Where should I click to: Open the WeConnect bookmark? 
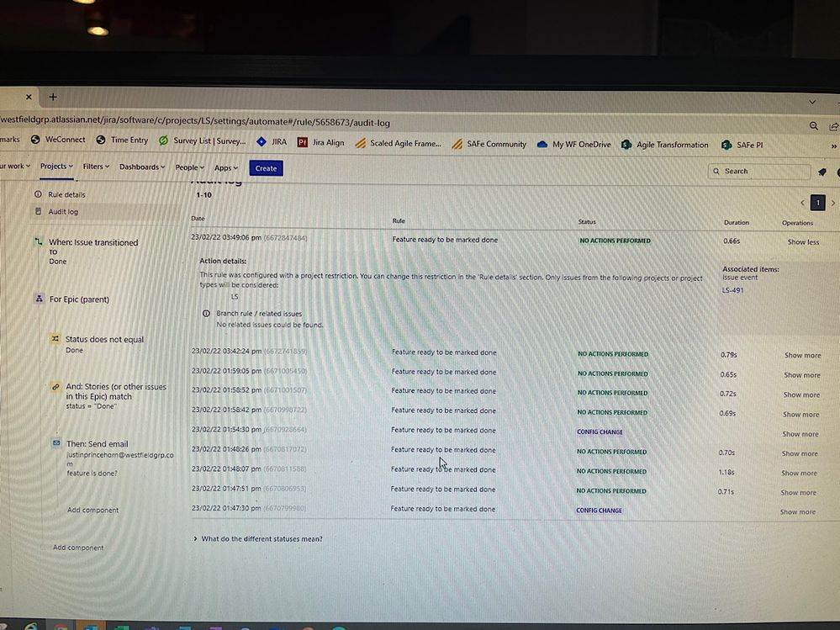(x=58, y=140)
